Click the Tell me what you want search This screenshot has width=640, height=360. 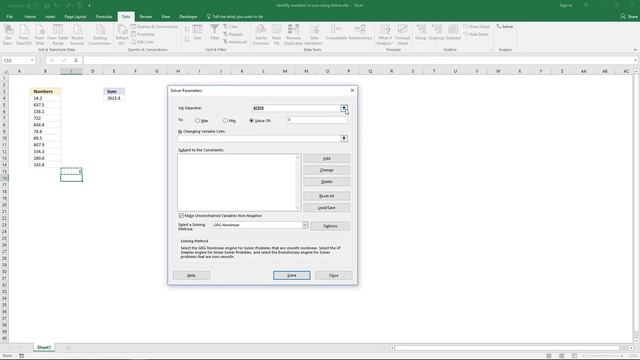click(235, 17)
